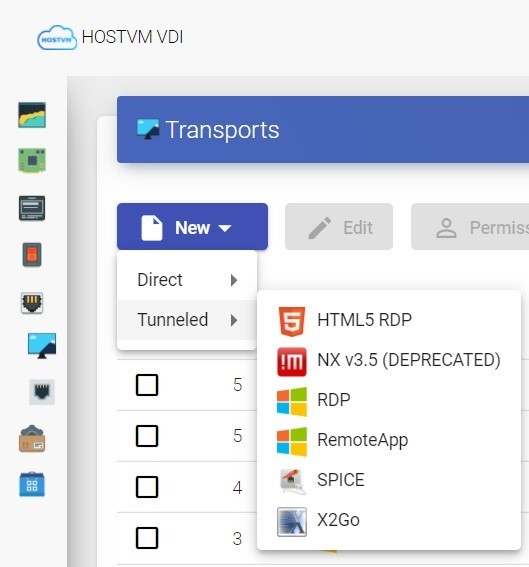Select the orange power switch sidebar icon
Viewport: 529px width, 567px height.
pos(32,255)
